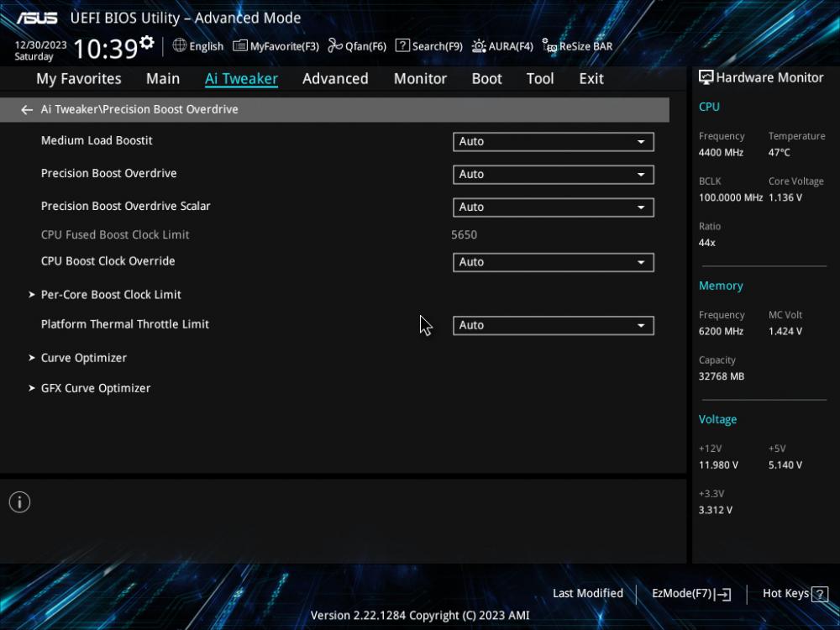Open Search(F9)
This screenshot has height=630, width=840.
pyautogui.click(x=428, y=46)
